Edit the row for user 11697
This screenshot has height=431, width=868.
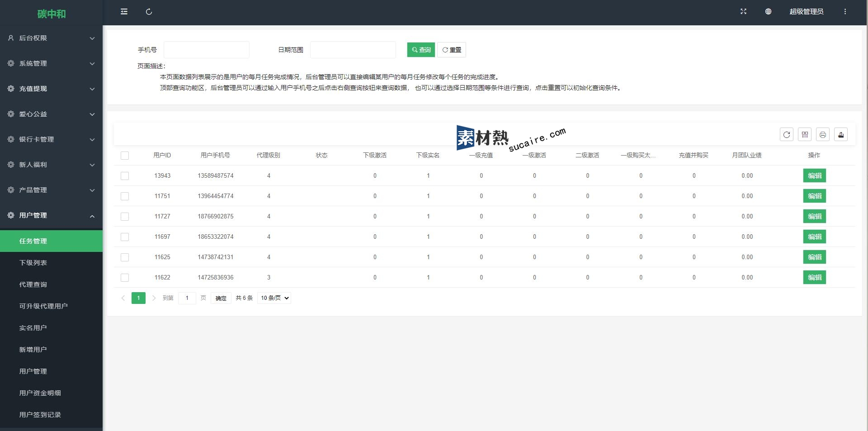[x=815, y=237]
